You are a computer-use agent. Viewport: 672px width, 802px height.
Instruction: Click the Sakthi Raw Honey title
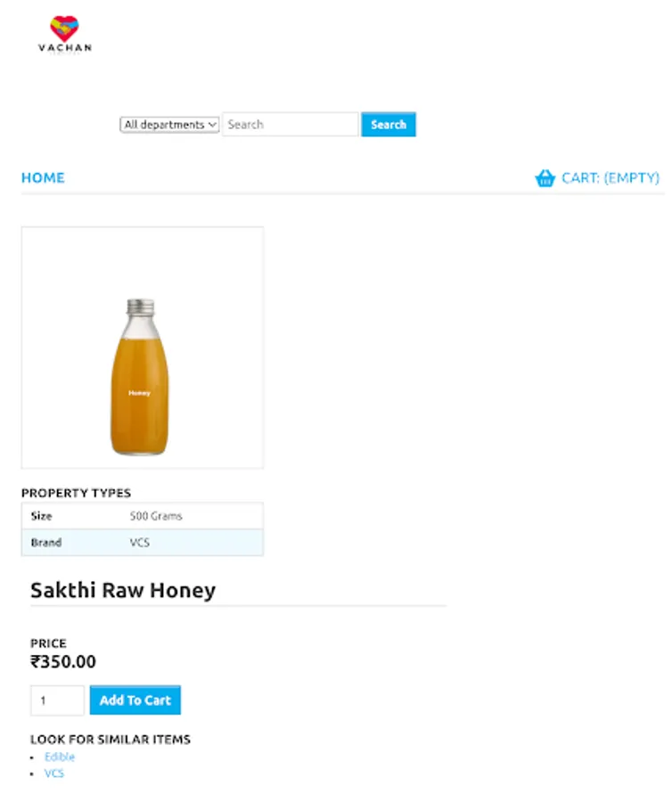(123, 590)
